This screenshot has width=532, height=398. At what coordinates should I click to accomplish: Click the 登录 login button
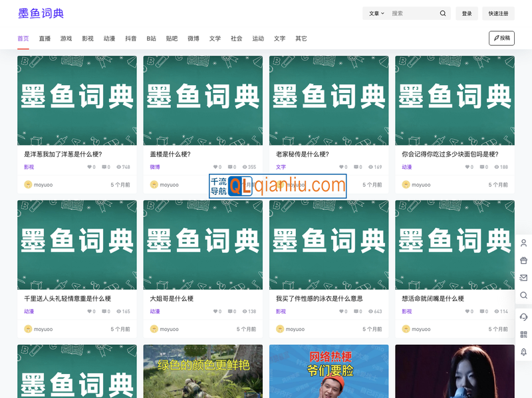coord(466,13)
